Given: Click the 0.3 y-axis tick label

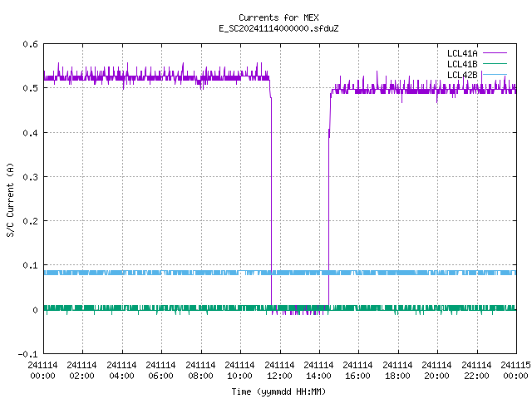Looking at the screenshot, I should tap(30, 177).
